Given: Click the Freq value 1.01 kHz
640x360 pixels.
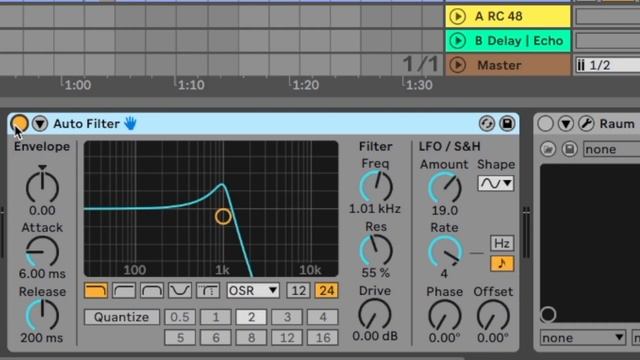Looking at the screenshot, I should pyautogui.click(x=375, y=209).
